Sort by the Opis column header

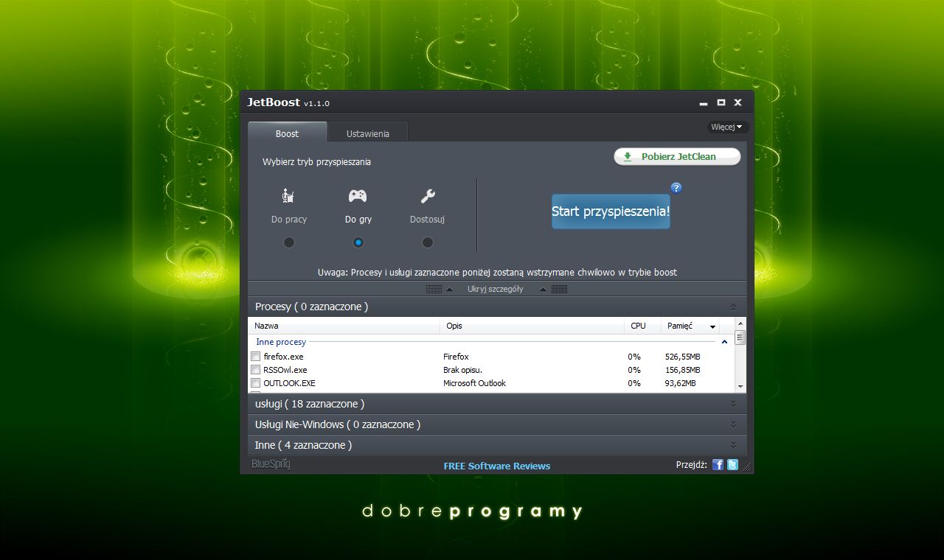click(x=533, y=326)
